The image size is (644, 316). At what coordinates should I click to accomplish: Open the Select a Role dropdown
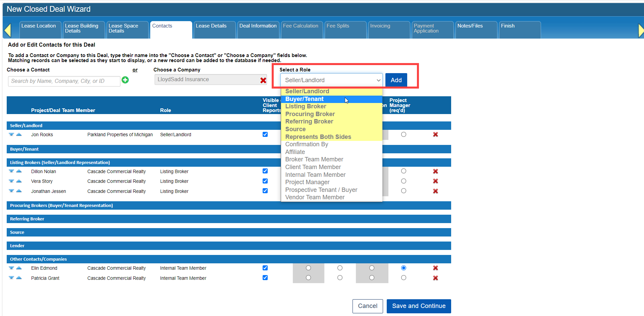[x=331, y=80]
